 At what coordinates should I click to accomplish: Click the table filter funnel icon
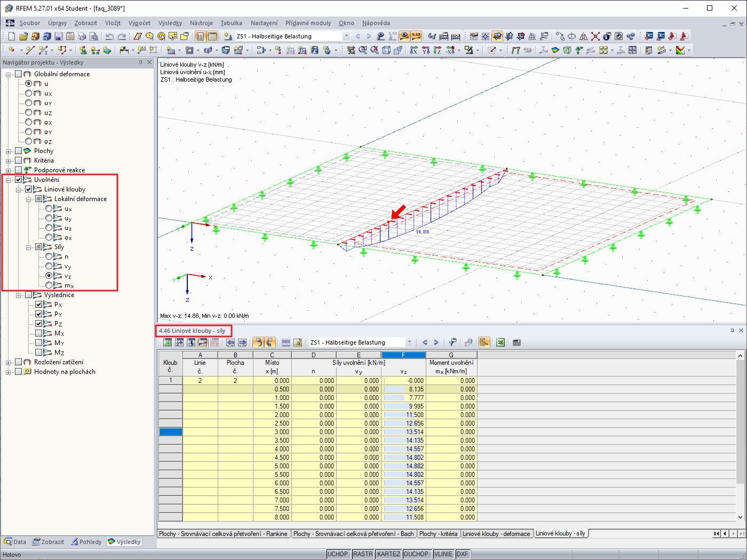452,342
